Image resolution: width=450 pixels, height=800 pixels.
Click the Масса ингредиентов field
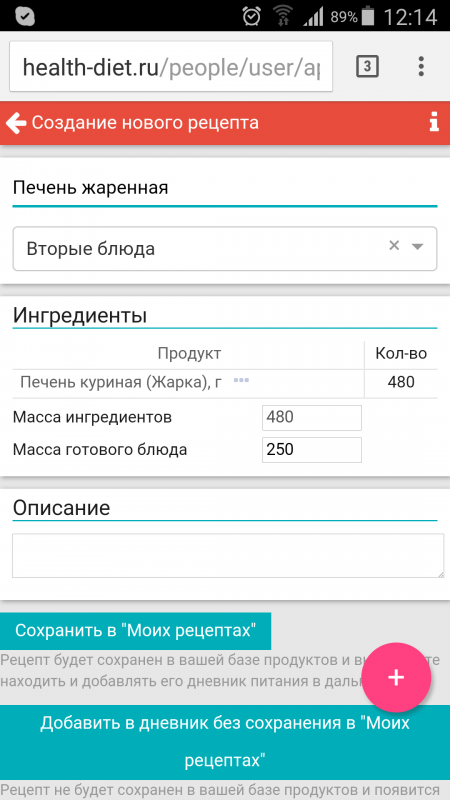(x=312, y=418)
